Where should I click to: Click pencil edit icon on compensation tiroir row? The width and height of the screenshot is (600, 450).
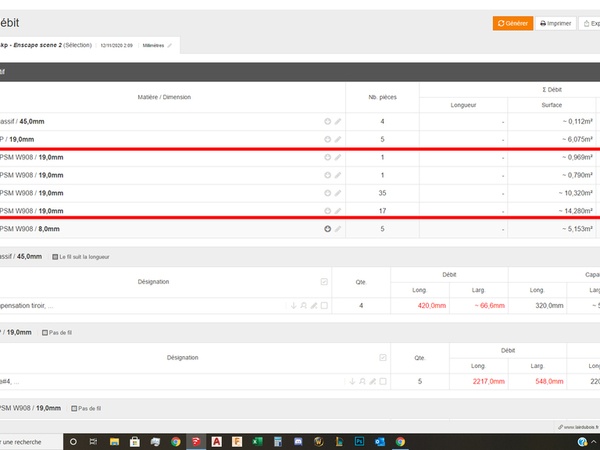click(313, 306)
